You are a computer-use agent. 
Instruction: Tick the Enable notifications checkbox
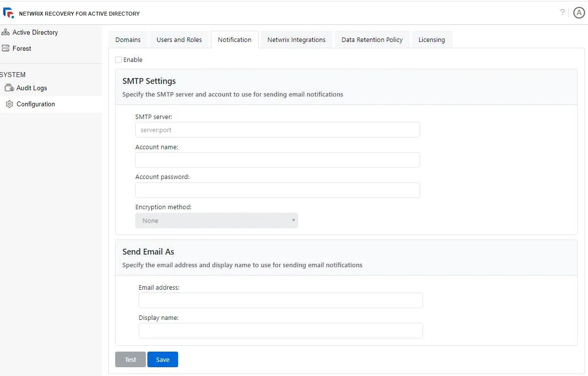[119, 59]
